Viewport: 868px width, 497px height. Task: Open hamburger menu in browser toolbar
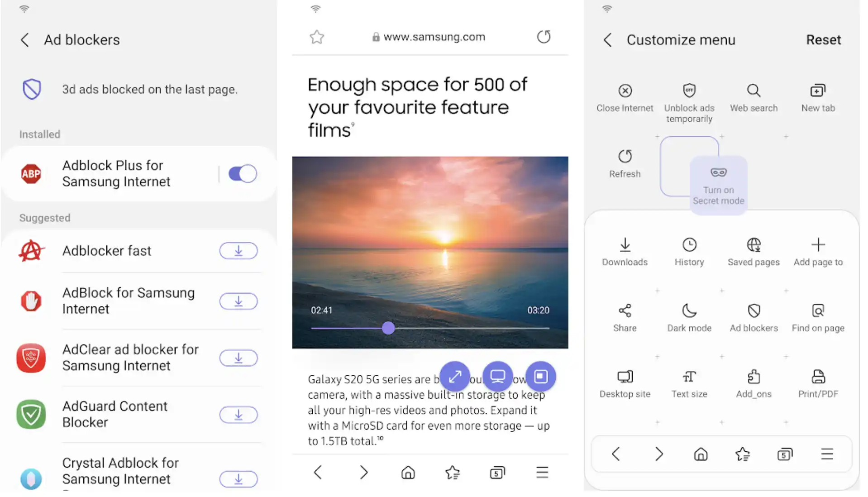pyautogui.click(x=542, y=473)
